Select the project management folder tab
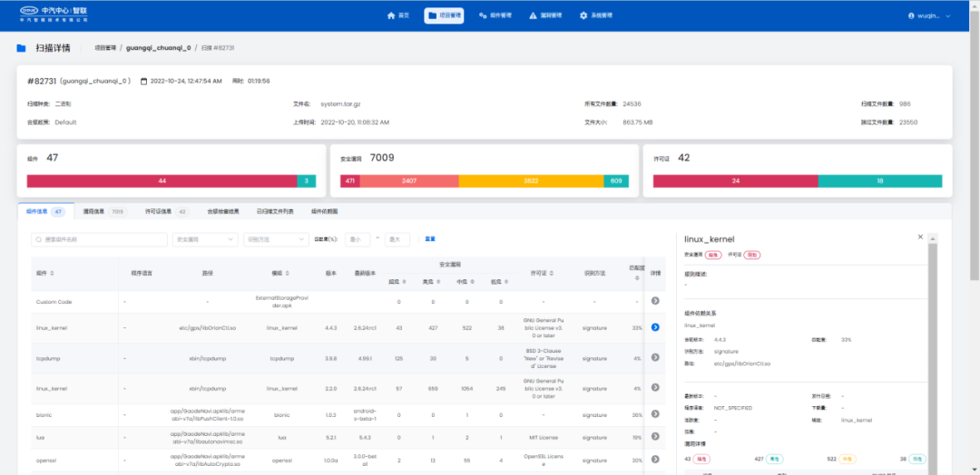This screenshot has height=475, width=980. coord(444,15)
